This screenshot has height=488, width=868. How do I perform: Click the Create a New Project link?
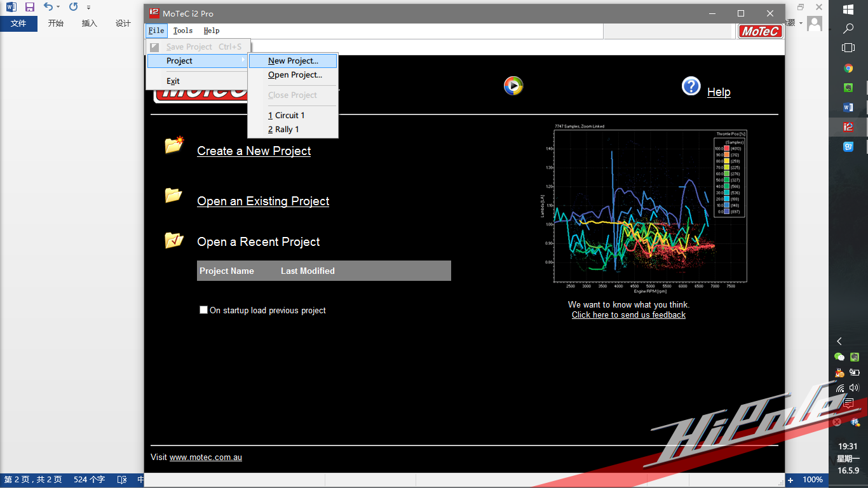click(x=254, y=151)
